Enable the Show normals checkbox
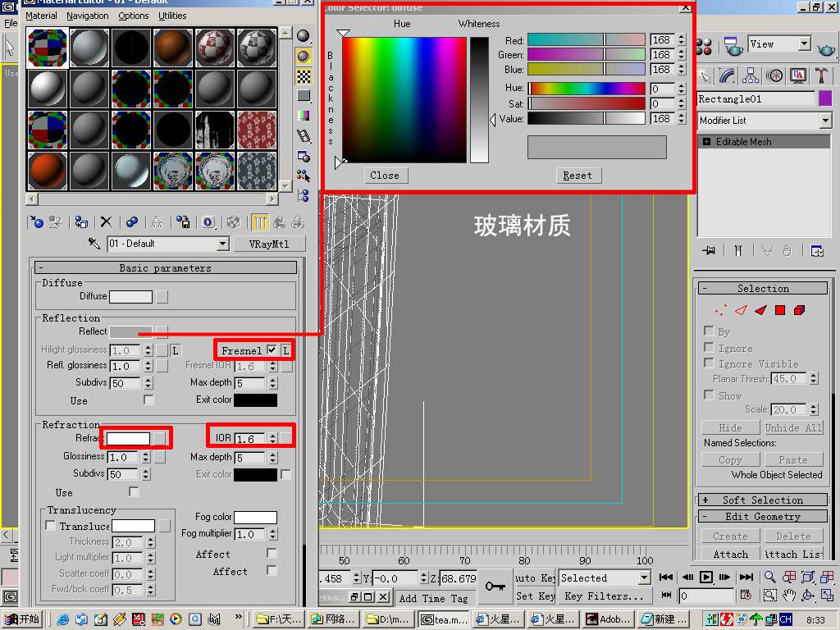Image resolution: width=840 pixels, height=630 pixels. tap(709, 395)
